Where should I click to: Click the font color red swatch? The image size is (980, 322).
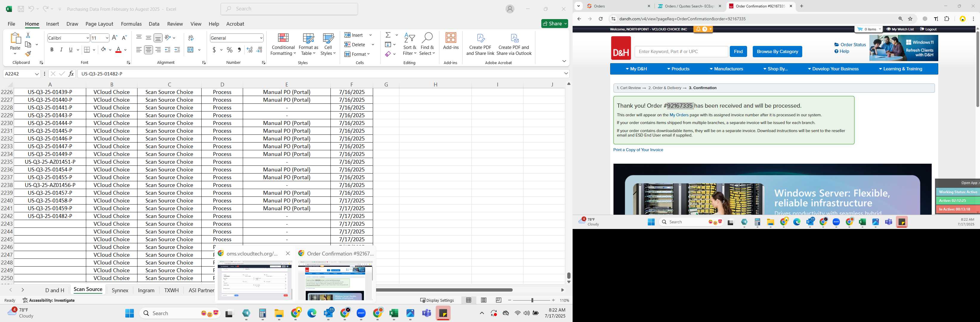(x=118, y=50)
